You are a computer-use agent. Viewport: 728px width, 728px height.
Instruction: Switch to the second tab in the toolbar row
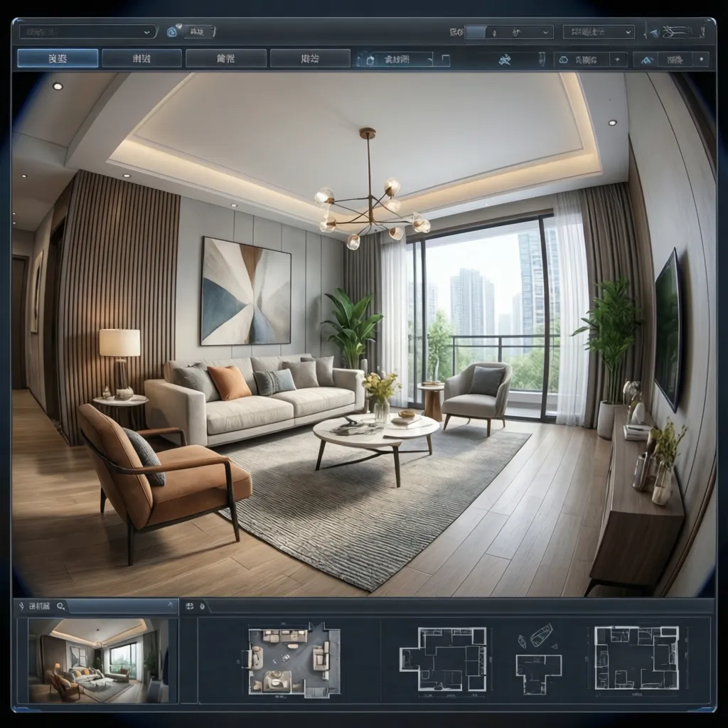pos(140,60)
